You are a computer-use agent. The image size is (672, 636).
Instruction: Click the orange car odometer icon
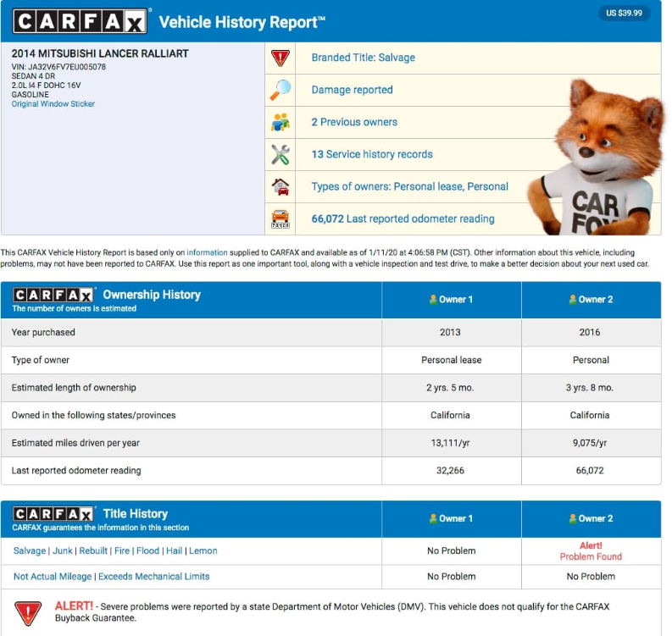[x=280, y=218]
